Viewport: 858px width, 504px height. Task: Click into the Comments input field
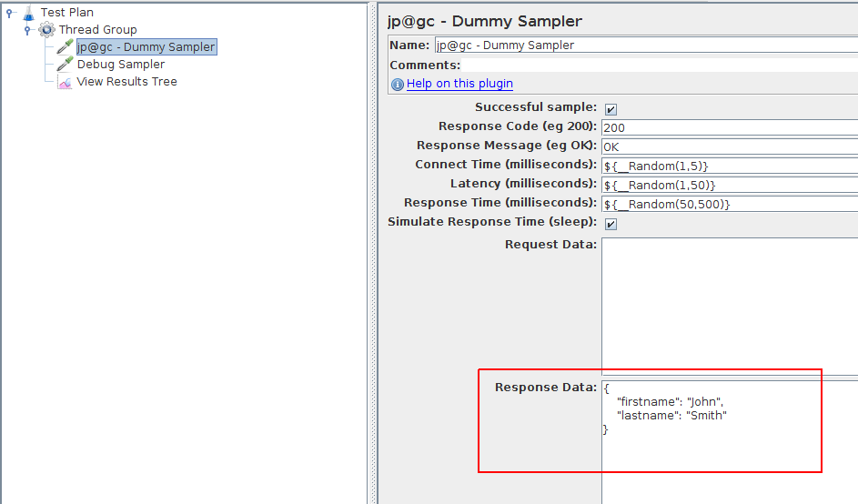coord(660,66)
